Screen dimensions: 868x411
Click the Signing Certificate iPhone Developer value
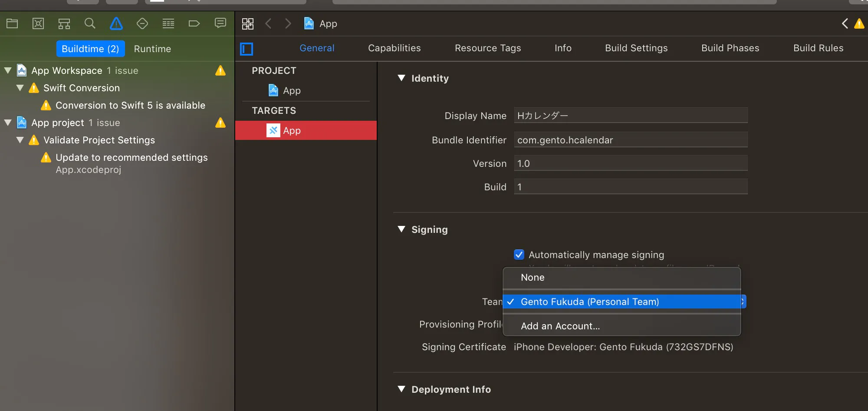(623, 347)
